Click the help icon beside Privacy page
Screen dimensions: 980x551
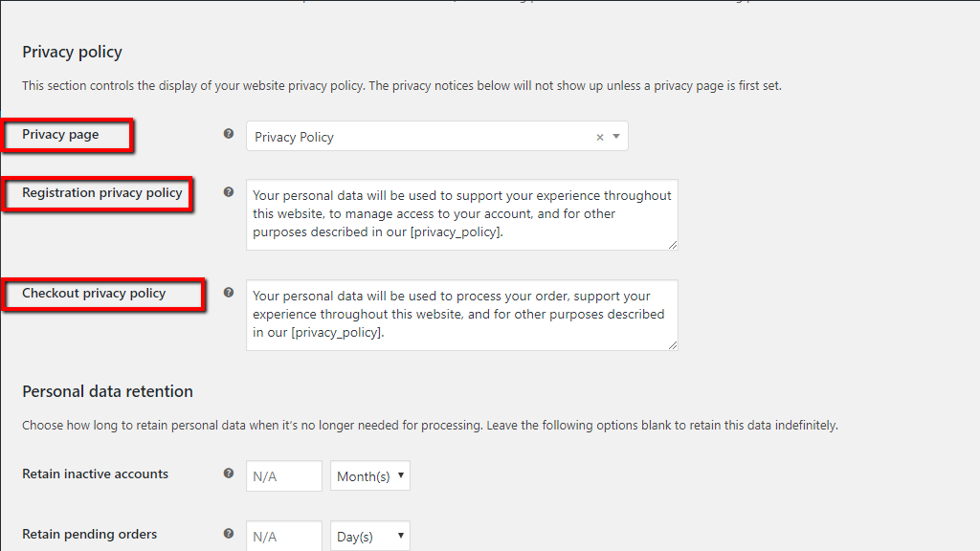[228, 135]
